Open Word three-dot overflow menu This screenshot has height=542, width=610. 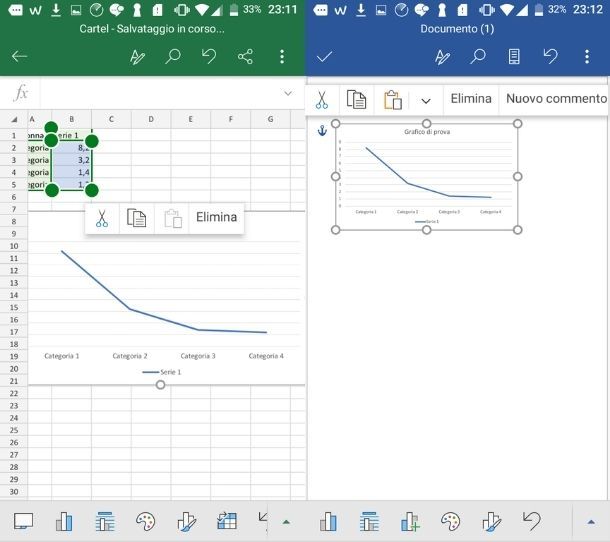(587, 57)
